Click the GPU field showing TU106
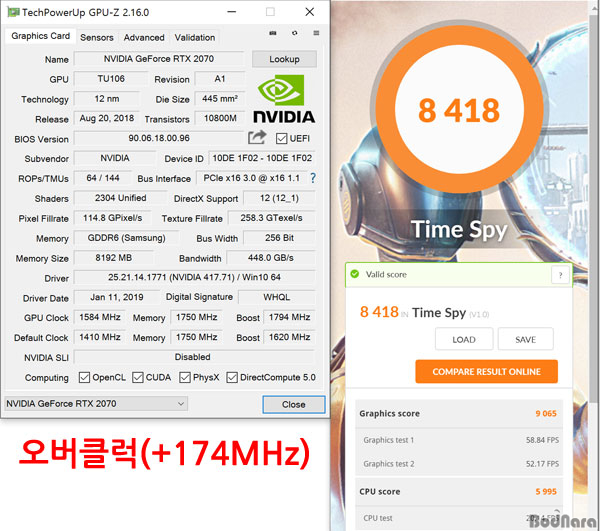The width and height of the screenshot is (600, 531). click(x=111, y=79)
